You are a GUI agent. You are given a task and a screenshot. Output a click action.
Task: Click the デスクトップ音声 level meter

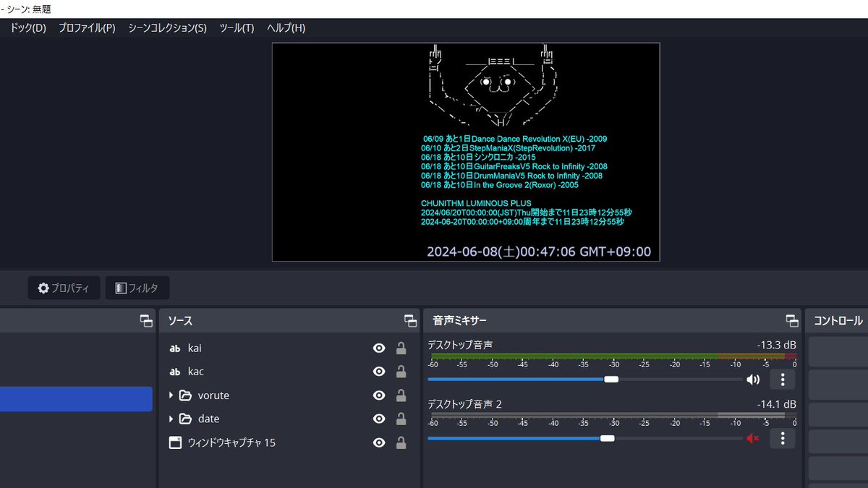point(613,356)
